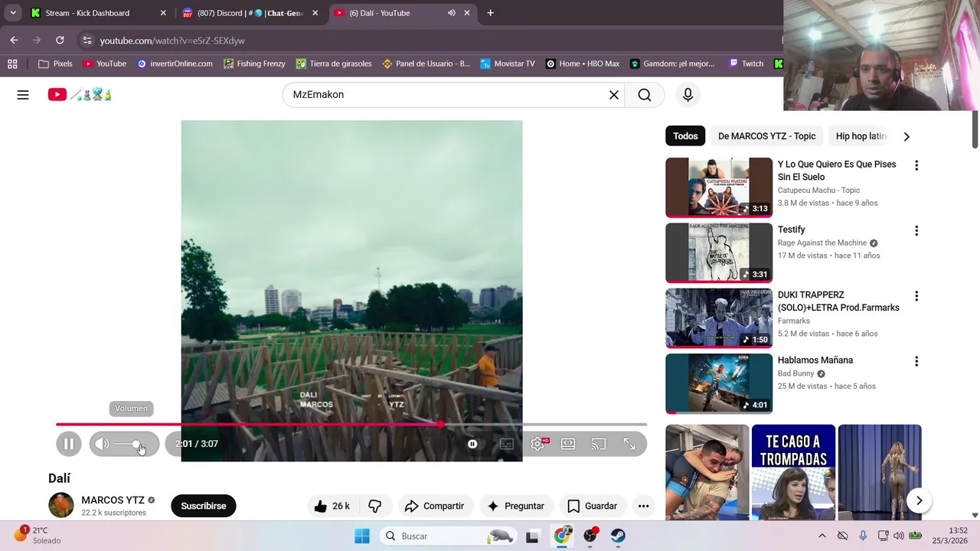
Task: Open the player settings gear
Action: click(x=538, y=444)
